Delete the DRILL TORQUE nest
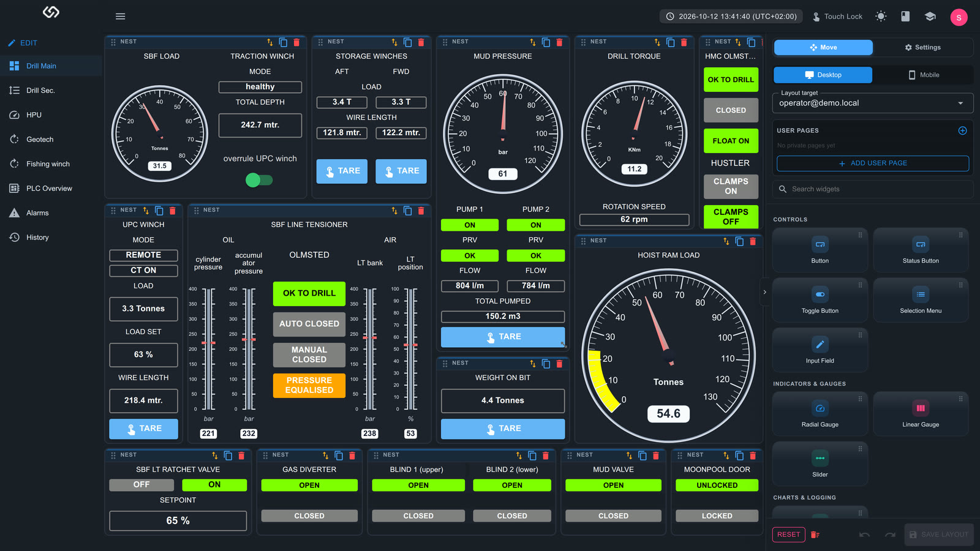 pyautogui.click(x=684, y=42)
